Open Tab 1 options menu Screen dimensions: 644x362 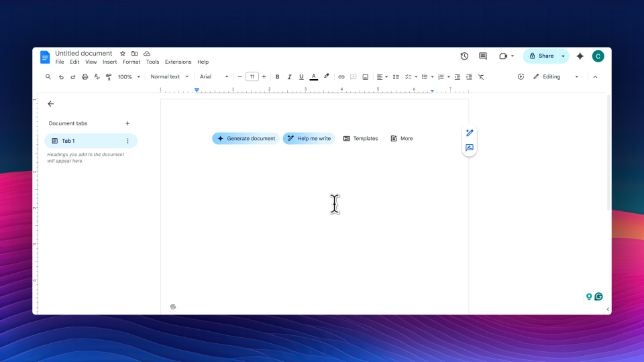[127, 141]
